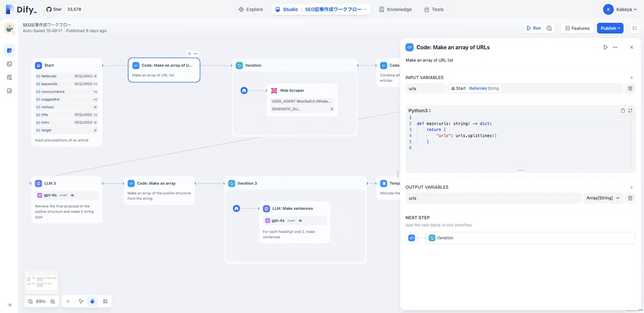Select the Web Scraper node

[x=302, y=99]
